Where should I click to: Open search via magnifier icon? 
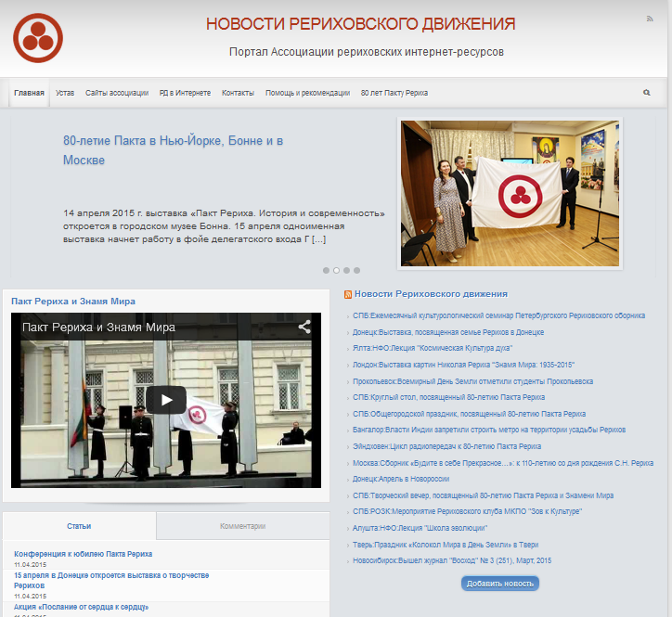coord(647,93)
